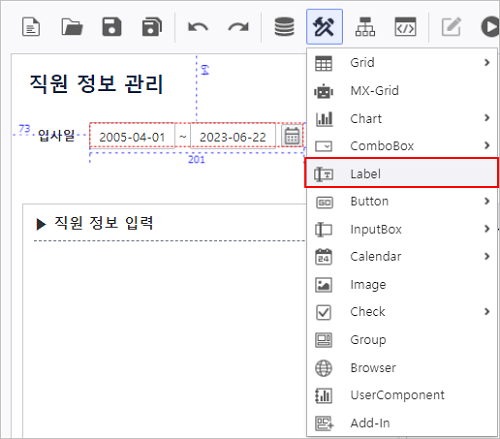
Task: Click the calendar picker icon beside dates
Action: point(292,136)
